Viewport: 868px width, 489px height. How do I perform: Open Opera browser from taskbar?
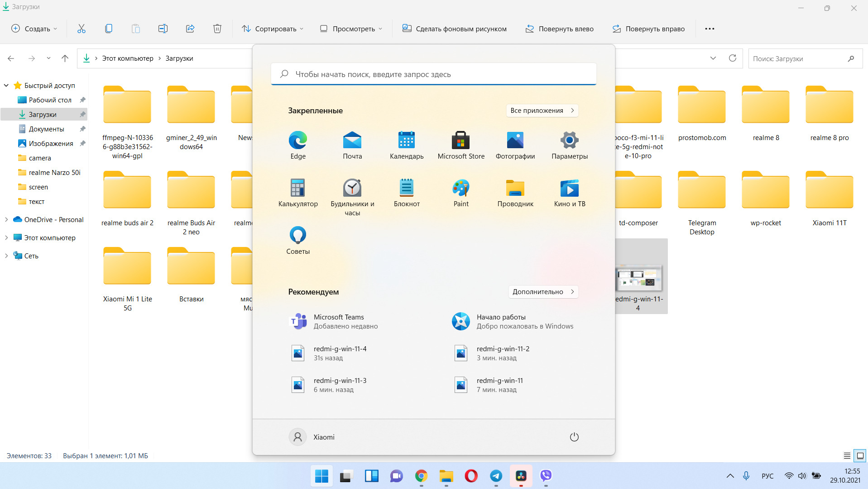[x=471, y=476]
